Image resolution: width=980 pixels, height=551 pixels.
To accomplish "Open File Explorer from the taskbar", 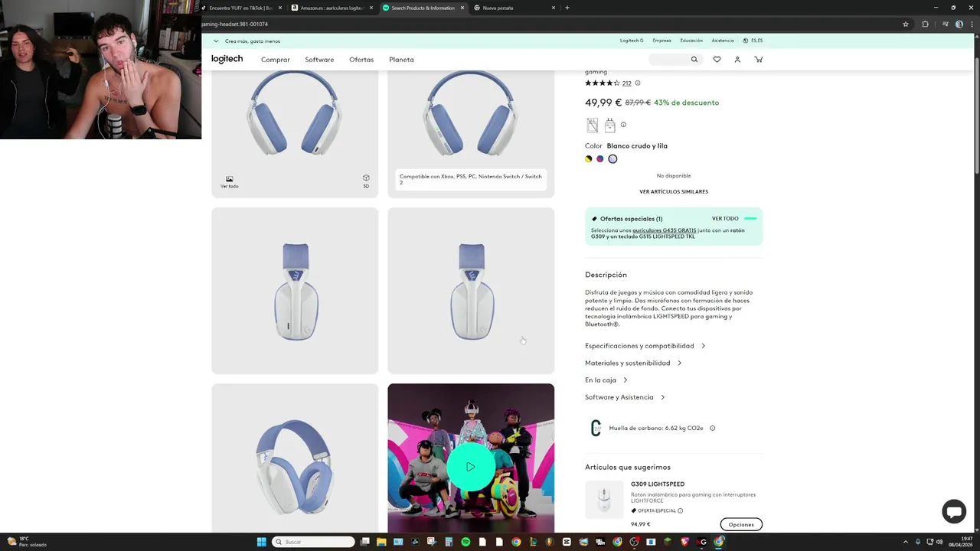I will coord(381,542).
